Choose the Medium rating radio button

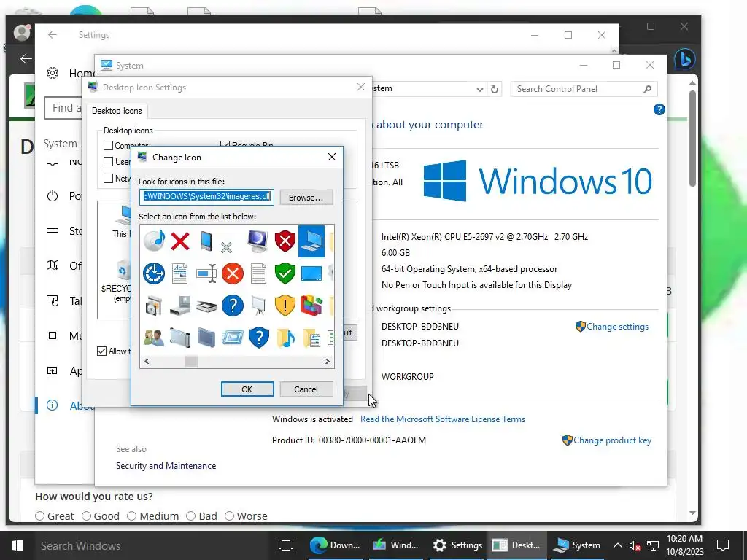(132, 516)
